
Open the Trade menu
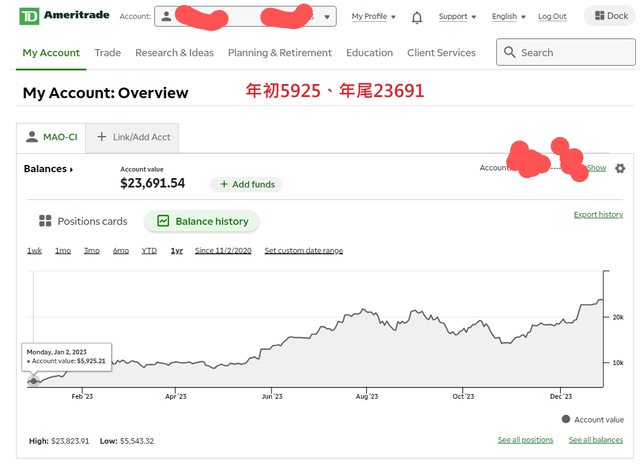108,53
